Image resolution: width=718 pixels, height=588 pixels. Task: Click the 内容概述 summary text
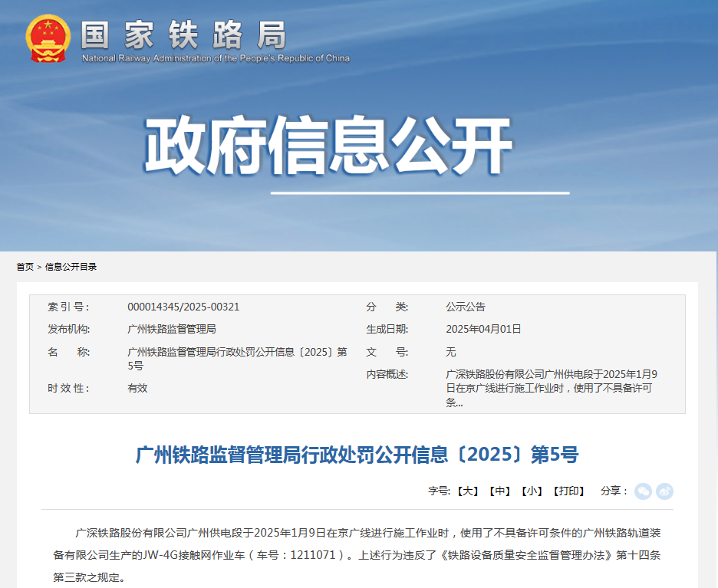(552, 389)
